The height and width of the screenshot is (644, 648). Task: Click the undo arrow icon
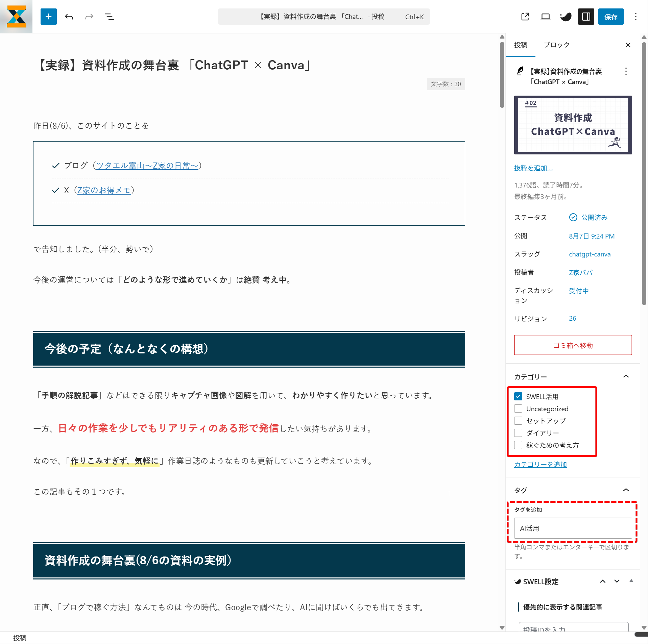(x=69, y=17)
